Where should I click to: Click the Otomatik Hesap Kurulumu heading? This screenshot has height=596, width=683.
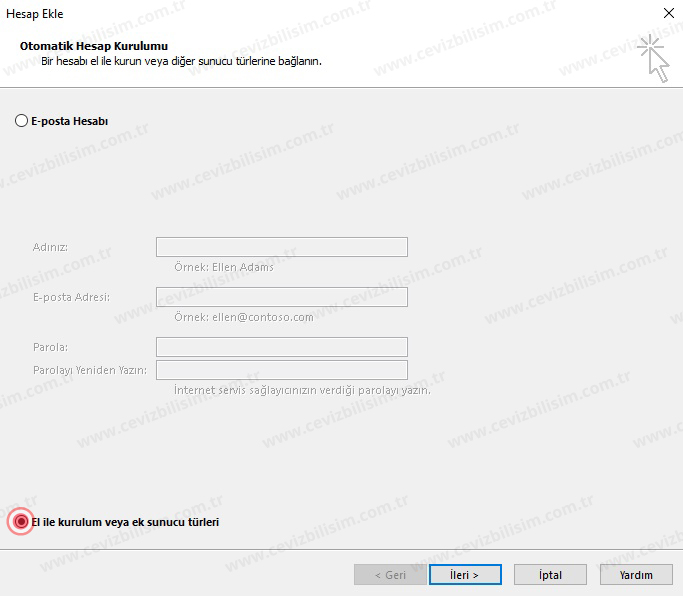click(94, 46)
